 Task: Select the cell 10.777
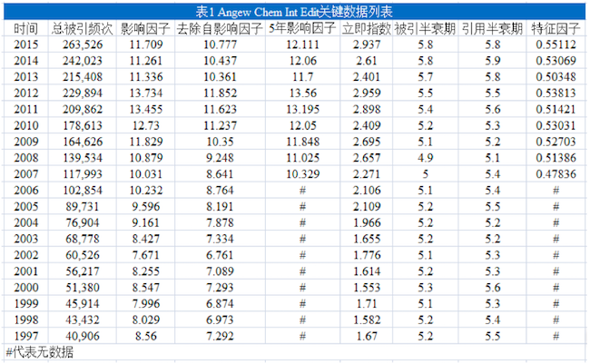(x=221, y=44)
